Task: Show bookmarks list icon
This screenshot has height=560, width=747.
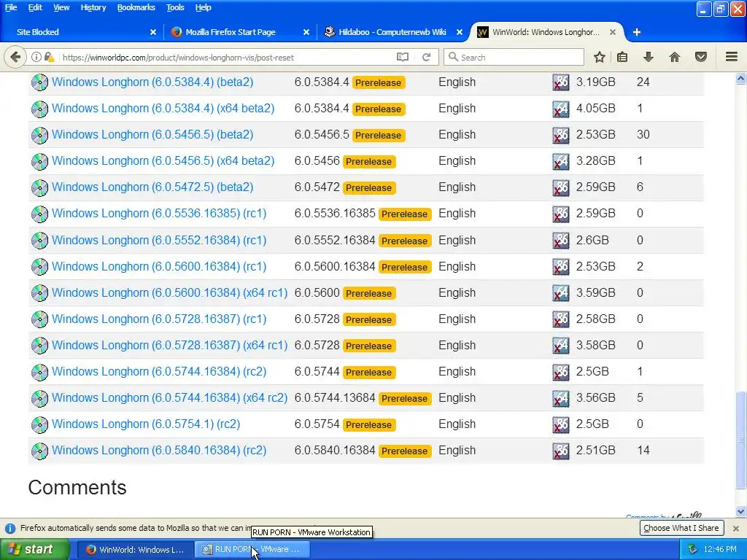Action: 622,57
